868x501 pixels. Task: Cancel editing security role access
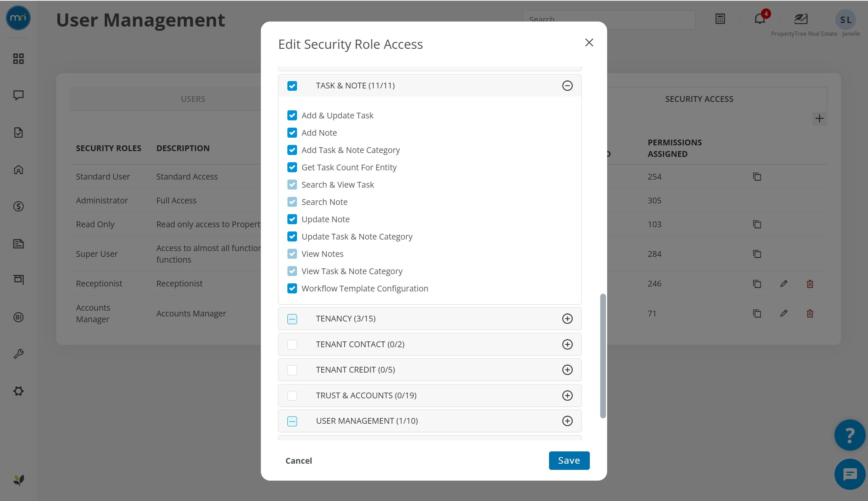click(x=299, y=461)
